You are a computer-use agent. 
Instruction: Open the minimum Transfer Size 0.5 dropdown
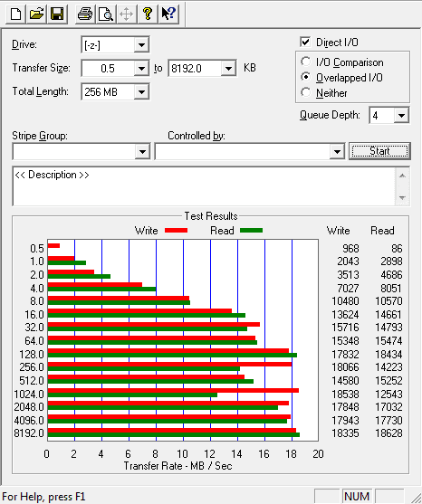(141, 69)
